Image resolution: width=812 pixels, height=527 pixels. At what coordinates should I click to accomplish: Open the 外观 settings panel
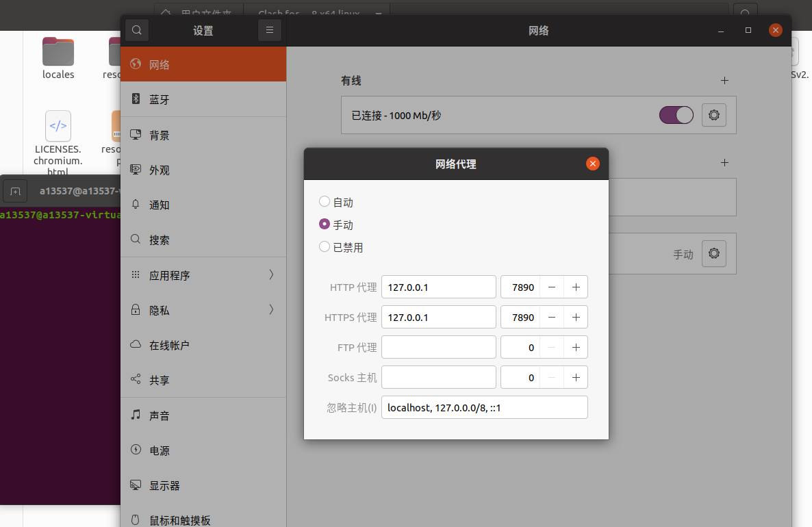(x=203, y=170)
